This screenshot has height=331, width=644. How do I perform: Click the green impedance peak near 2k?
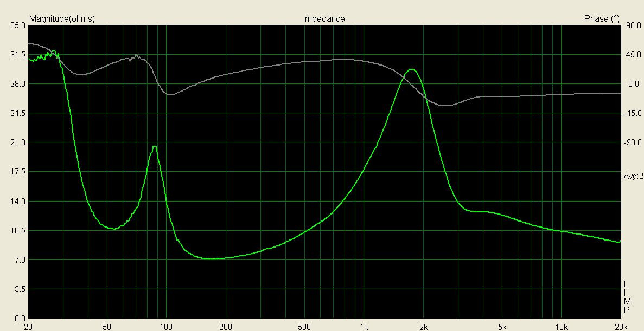(412, 69)
